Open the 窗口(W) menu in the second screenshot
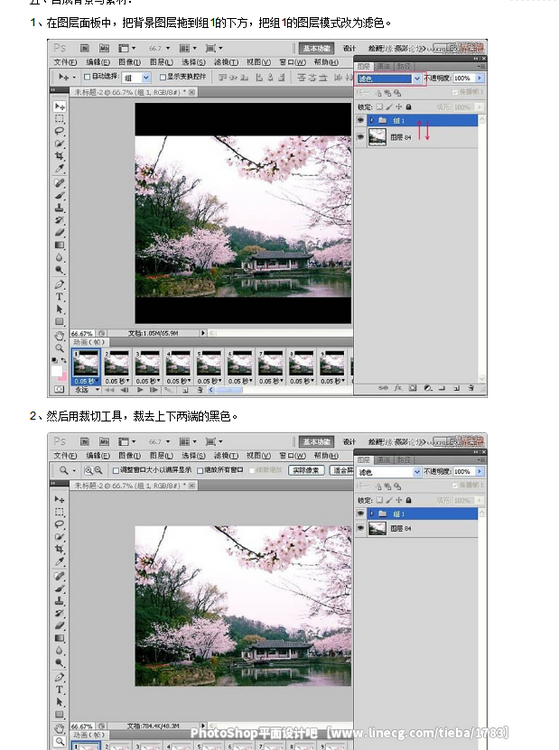Image resolution: width=559 pixels, height=750 pixels. point(293,455)
